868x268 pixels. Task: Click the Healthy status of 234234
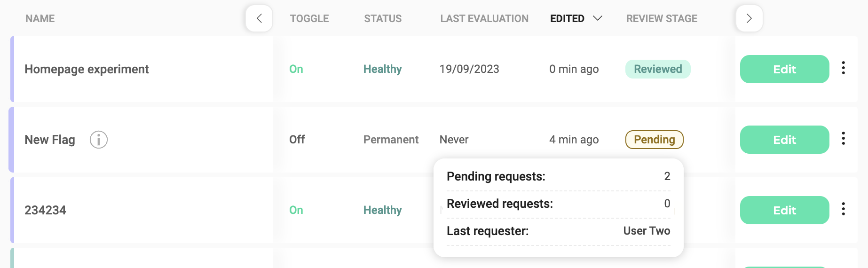382,210
